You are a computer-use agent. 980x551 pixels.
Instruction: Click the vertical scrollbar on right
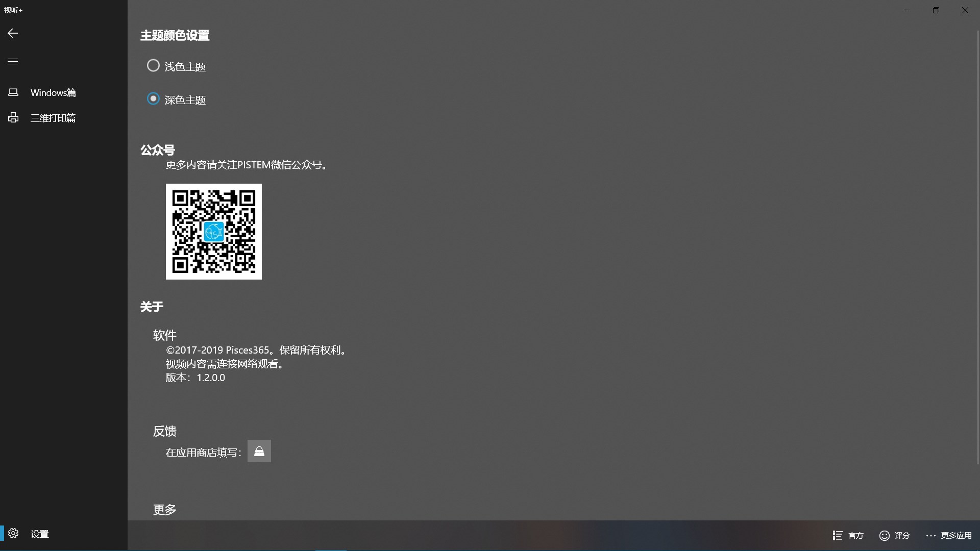tap(977, 247)
